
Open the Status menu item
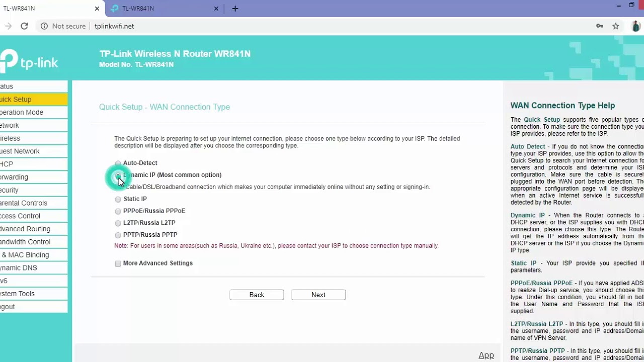(34, 86)
